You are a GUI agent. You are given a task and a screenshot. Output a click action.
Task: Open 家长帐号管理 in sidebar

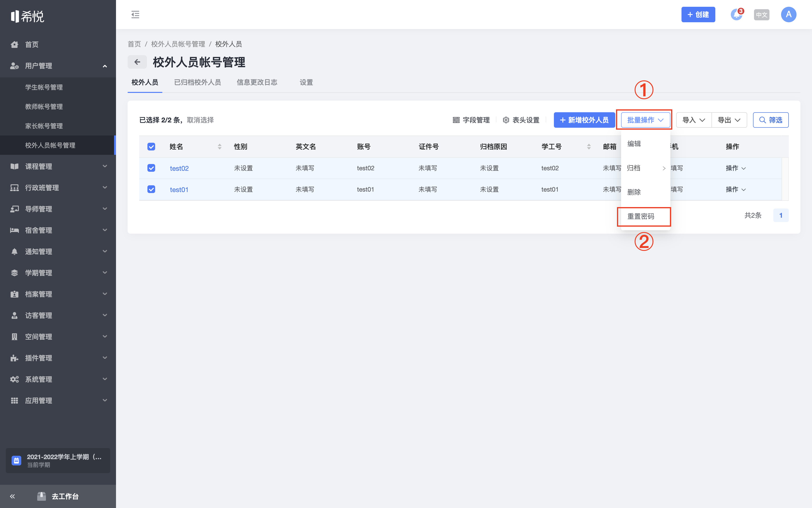pyautogui.click(x=44, y=126)
